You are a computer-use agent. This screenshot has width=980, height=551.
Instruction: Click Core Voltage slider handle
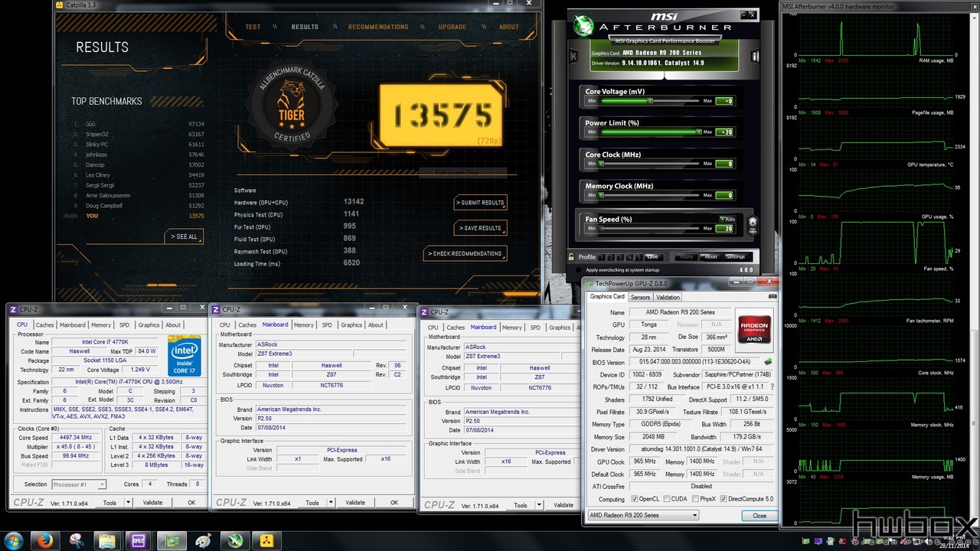(650, 100)
